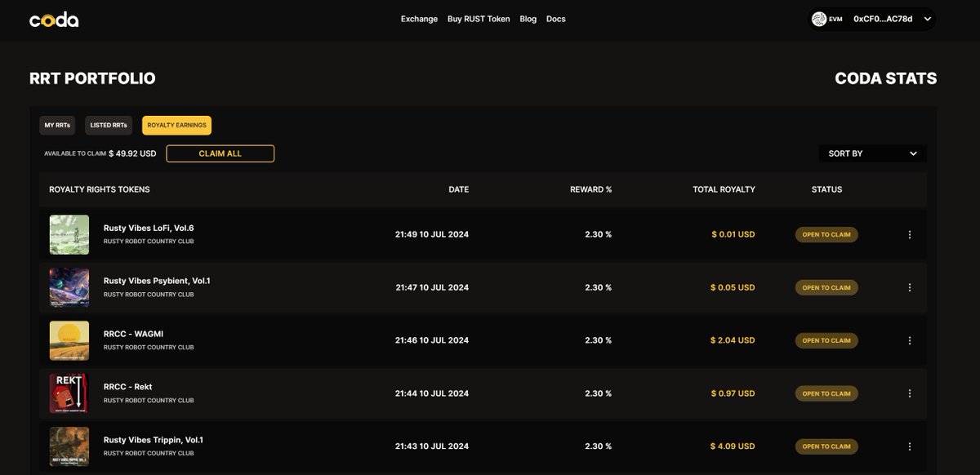This screenshot has height=475, width=980.
Task: Click the $ 0.97 USD royalty value
Action: 733,393
